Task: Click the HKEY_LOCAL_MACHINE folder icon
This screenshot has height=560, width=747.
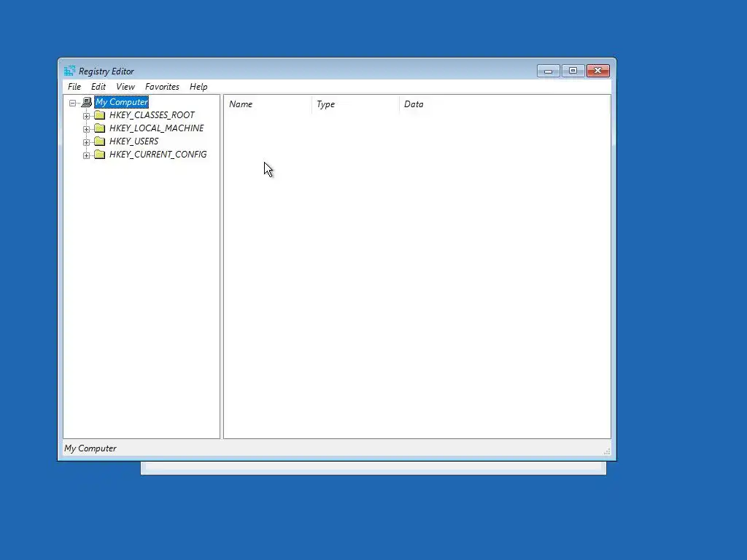Action: tap(99, 128)
